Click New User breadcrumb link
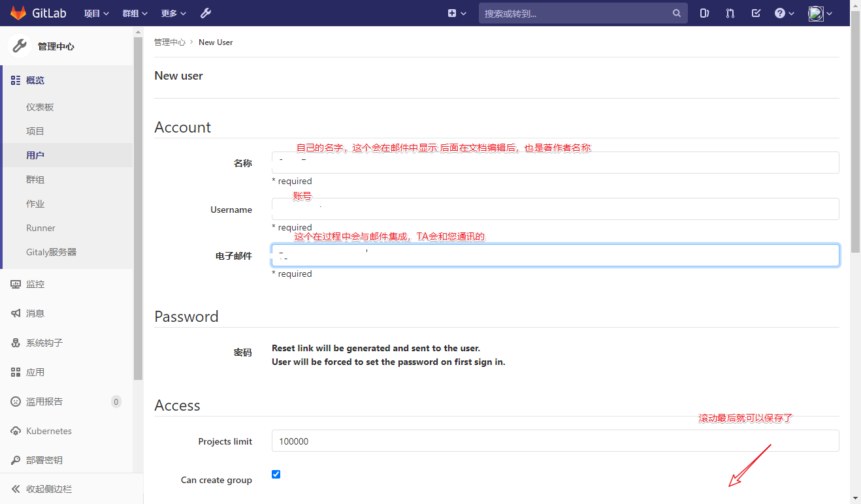861x504 pixels. [x=216, y=42]
